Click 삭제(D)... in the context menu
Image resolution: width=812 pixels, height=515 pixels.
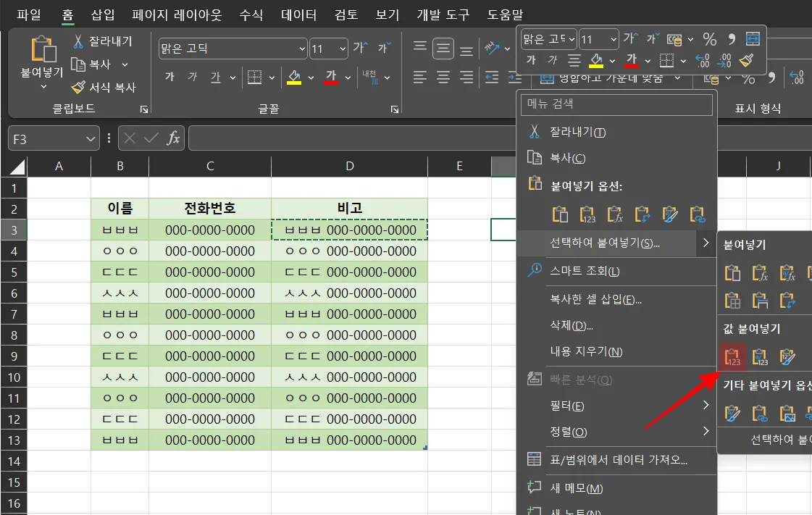point(616,325)
